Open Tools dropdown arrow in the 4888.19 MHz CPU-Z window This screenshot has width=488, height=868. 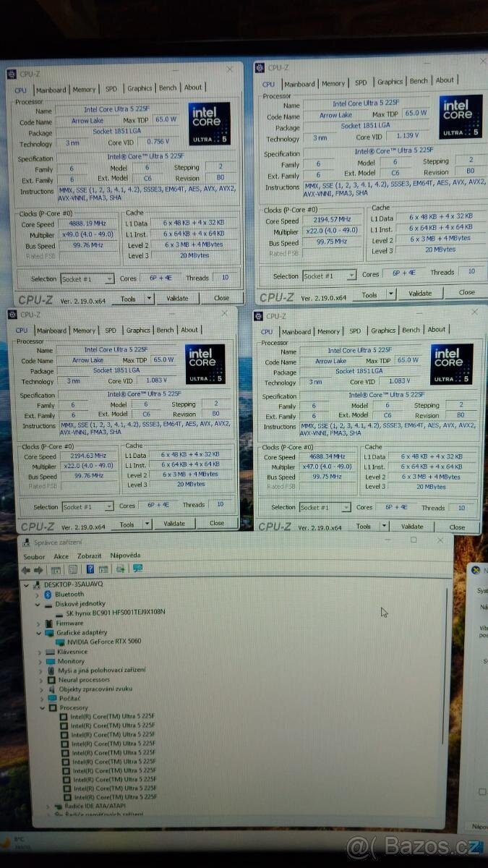click(148, 298)
